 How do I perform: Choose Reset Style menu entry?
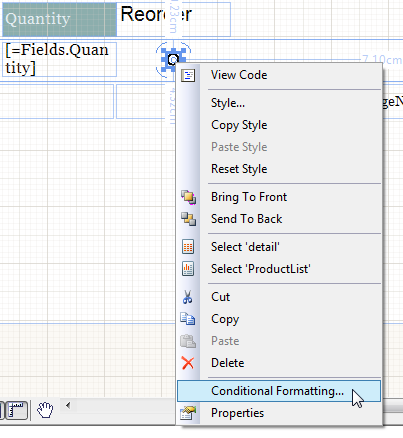click(x=279, y=169)
